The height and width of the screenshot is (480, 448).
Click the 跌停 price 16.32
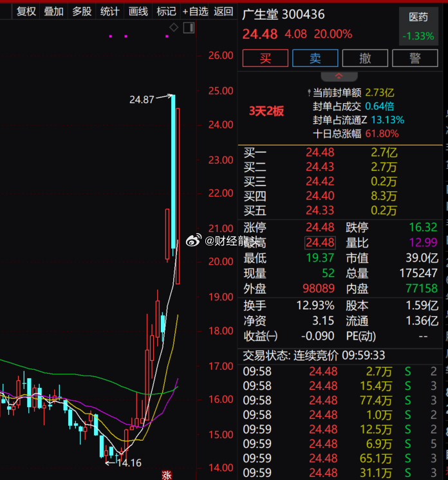tap(424, 227)
